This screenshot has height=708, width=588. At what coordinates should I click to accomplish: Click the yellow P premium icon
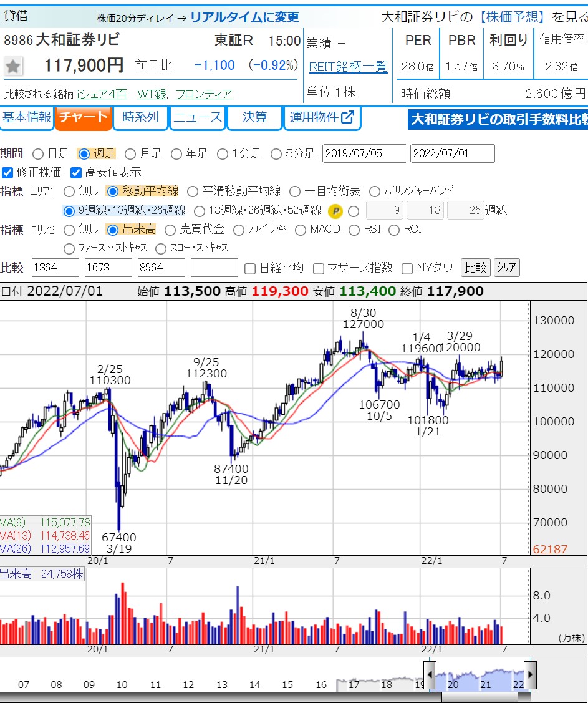click(336, 211)
